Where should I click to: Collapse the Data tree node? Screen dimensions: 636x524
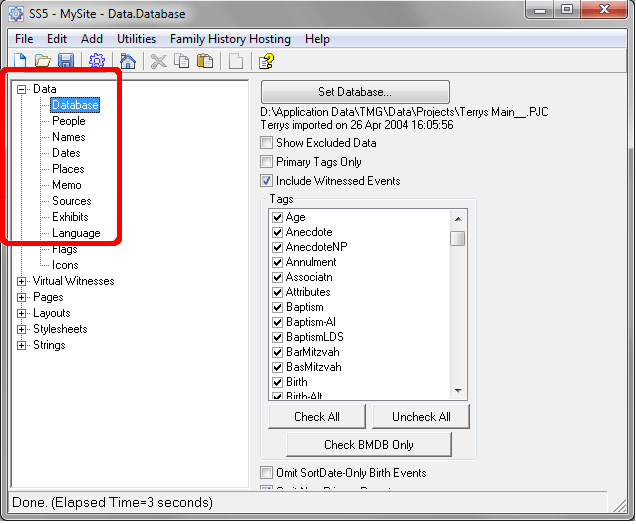[x=22, y=89]
